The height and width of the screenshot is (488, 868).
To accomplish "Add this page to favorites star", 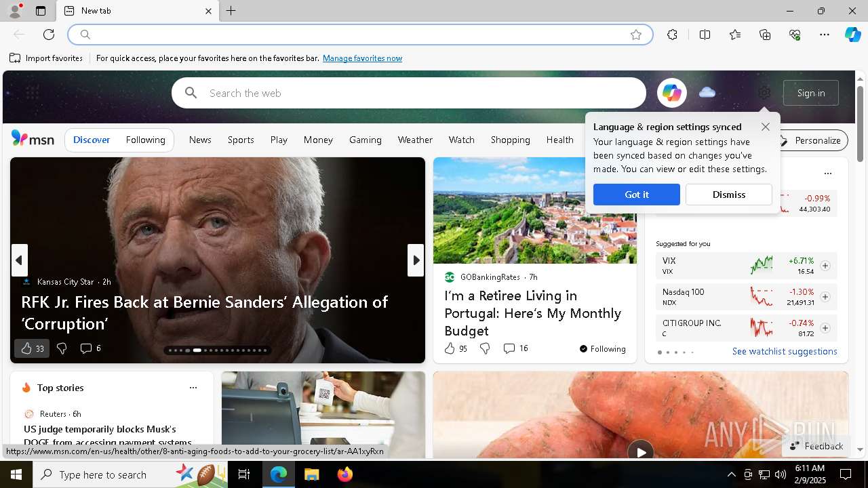I will coord(636,35).
